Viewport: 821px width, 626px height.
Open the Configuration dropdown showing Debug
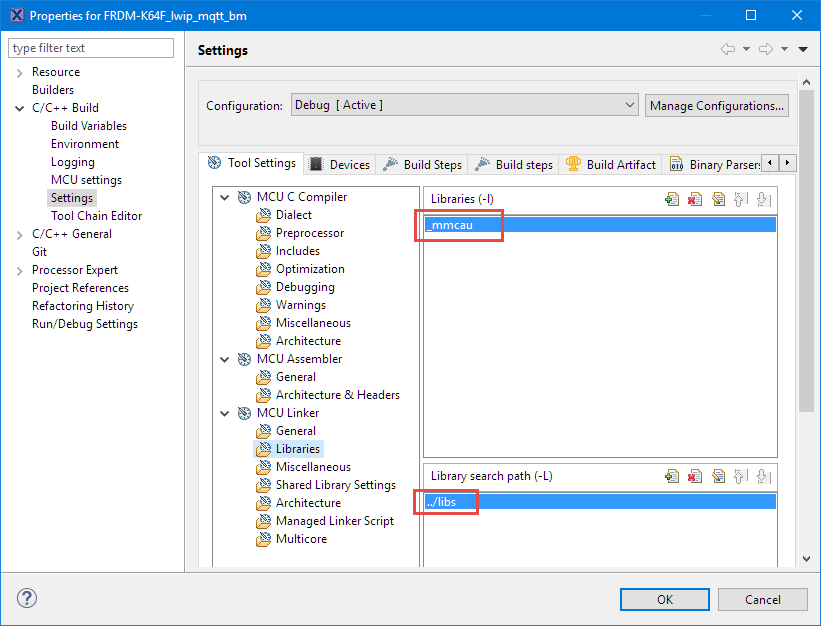[629, 104]
